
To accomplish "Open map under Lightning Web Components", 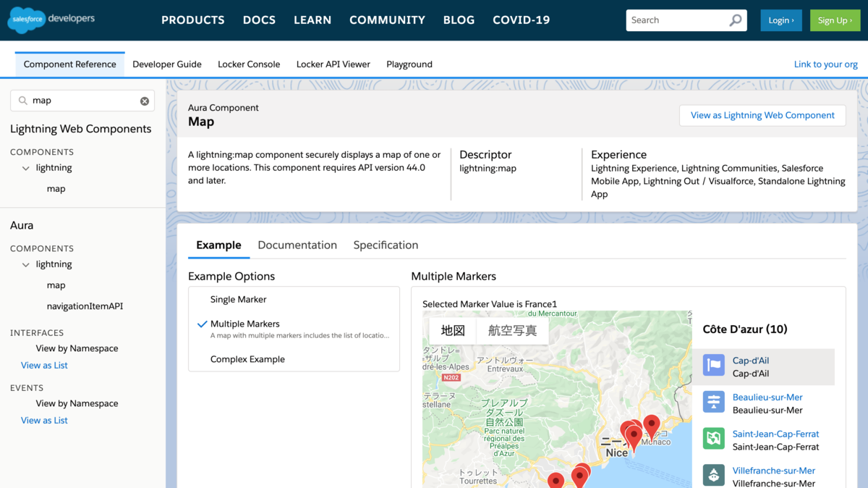I will click(x=56, y=189).
